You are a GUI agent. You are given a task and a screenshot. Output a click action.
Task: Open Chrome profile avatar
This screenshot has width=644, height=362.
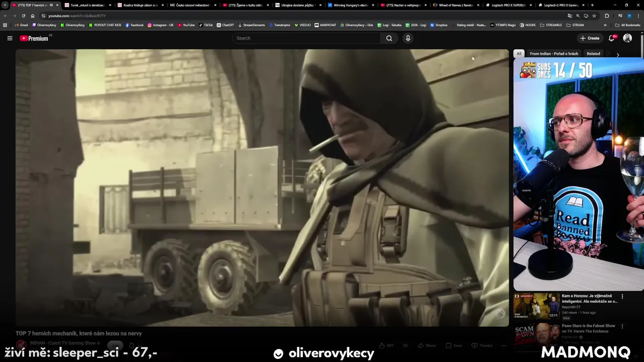[629, 16]
